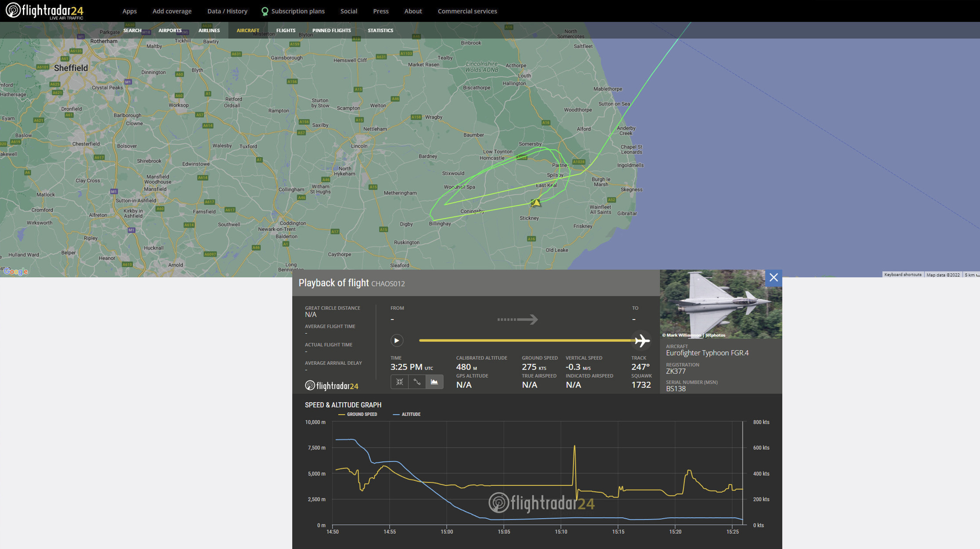Viewport: 980px width, 549px height.
Task: Click the center-on-aircraft collapse icon
Action: [399, 382]
